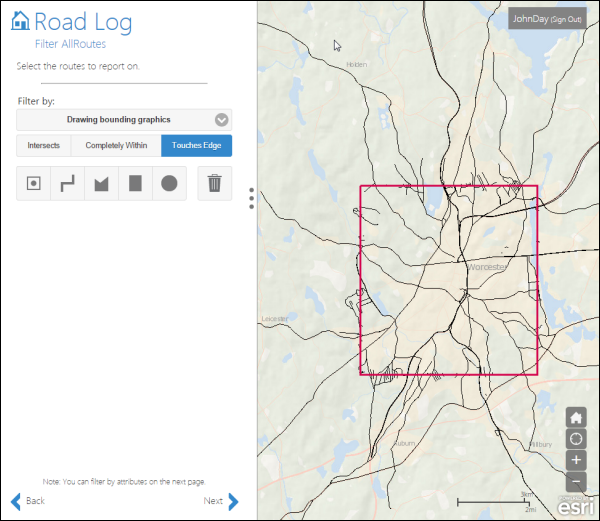The height and width of the screenshot is (521, 600).
Task: Proceed with the Next button
Action: (x=221, y=501)
